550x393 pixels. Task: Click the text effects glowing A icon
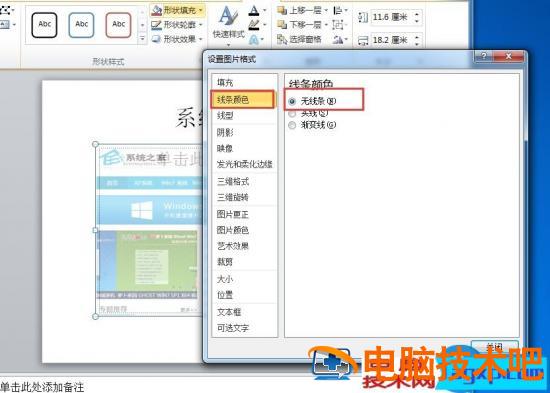[x=254, y=40]
